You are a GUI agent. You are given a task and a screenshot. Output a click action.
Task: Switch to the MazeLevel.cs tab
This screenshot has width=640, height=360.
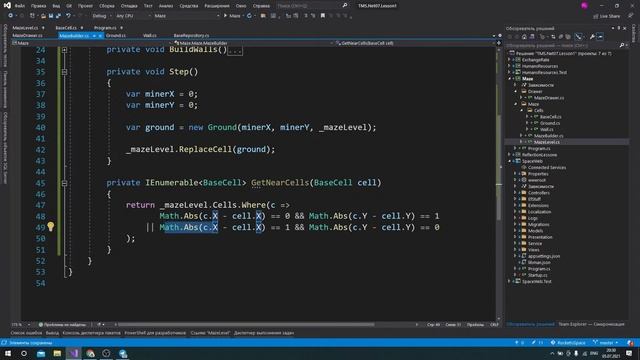[x=25, y=28]
